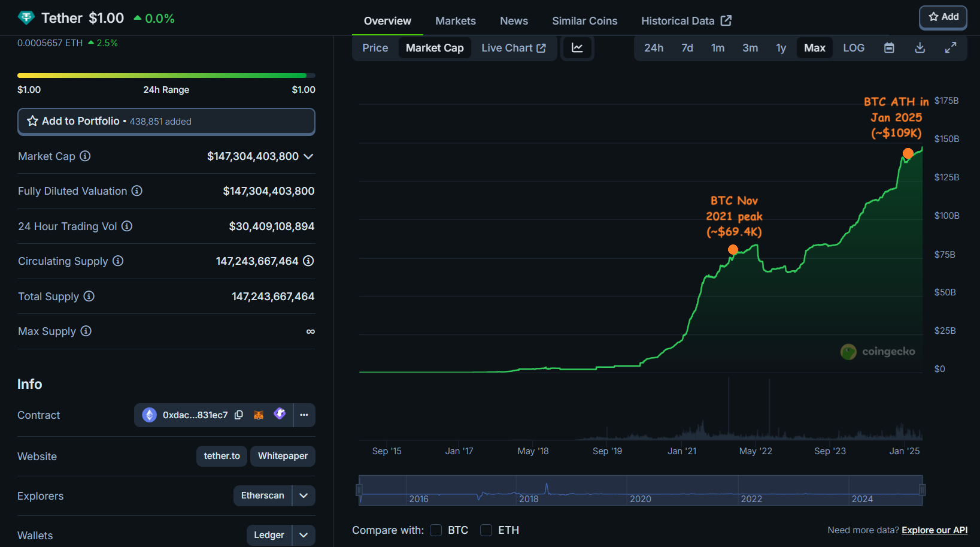Add token to MetaMask fox icon
This screenshot has height=547, width=980.
point(259,415)
